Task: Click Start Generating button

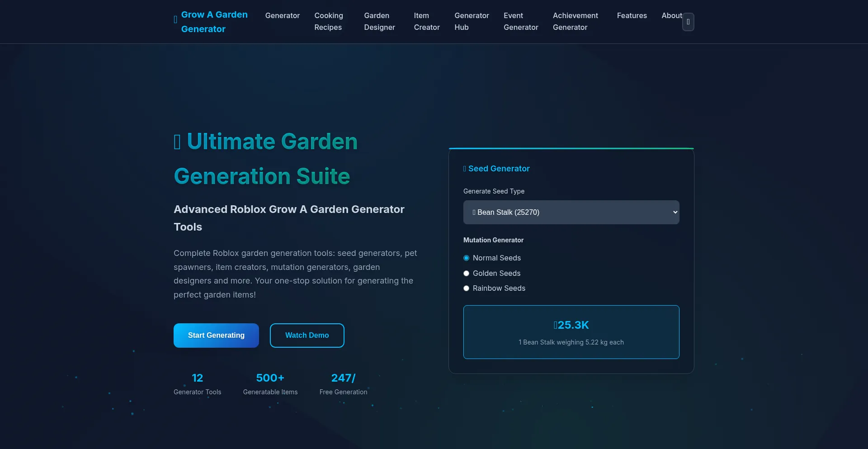Action: tap(216, 336)
